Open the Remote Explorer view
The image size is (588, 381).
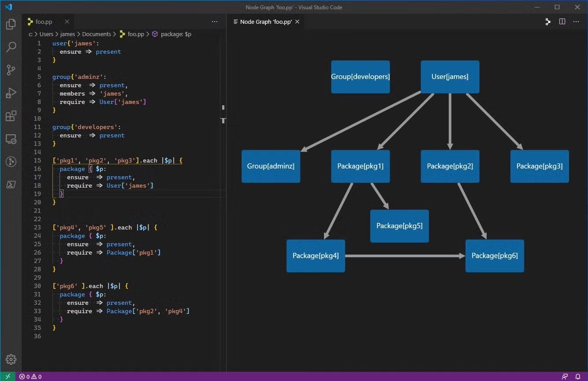11,139
